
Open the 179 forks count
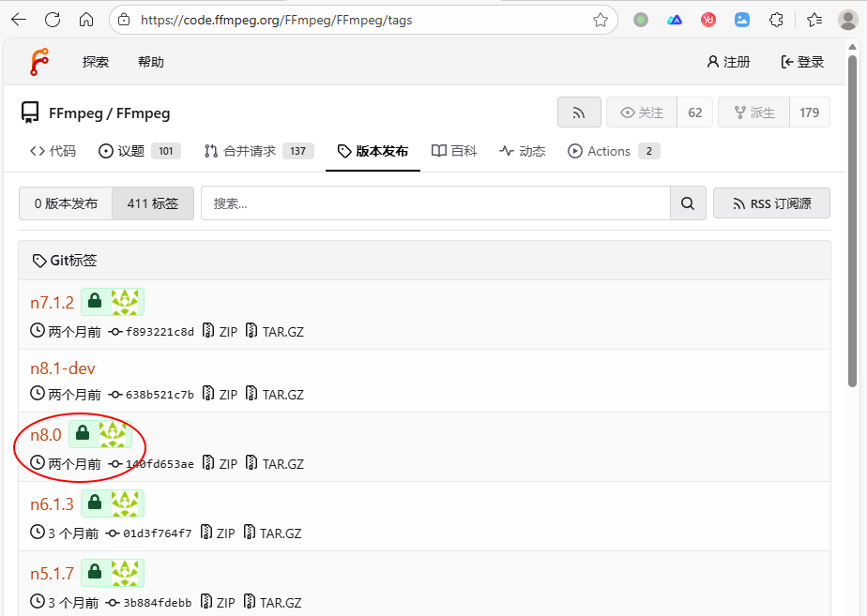click(x=810, y=113)
